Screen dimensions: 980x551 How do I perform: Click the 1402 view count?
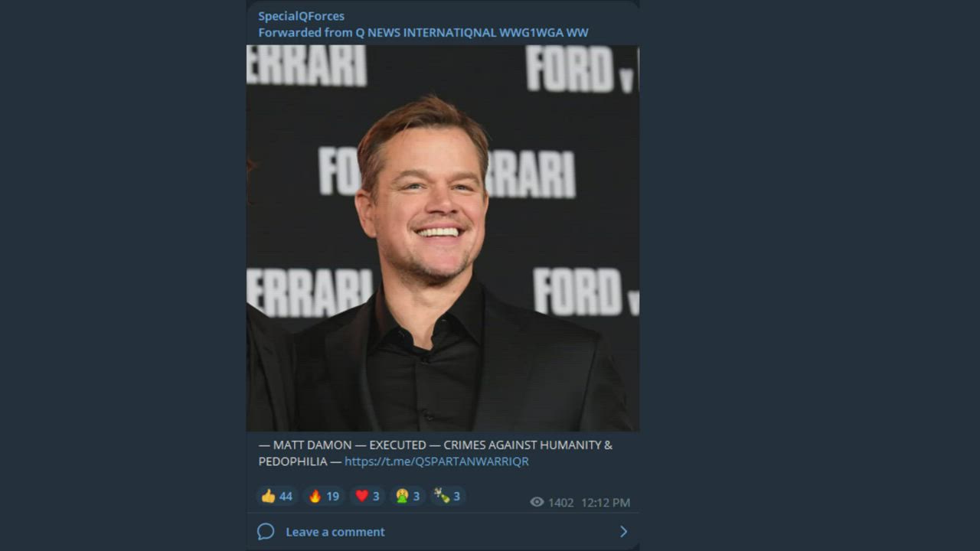click(560, 503)
